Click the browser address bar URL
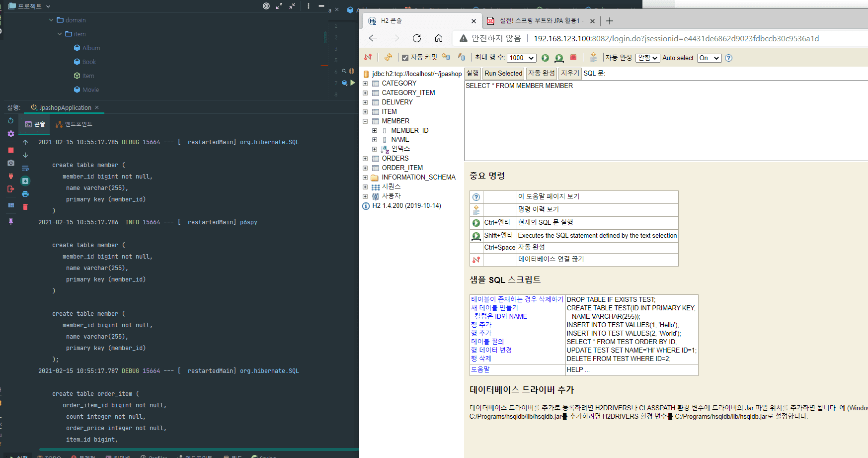The height and width of the screenshot is (458, 868). pyautogui.click(x=676, y=38)
